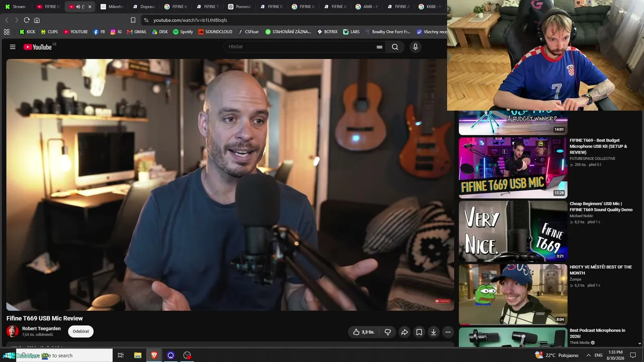Open Task View in the taskbar
This screenshot has width=644, height=362.
[121, 355]
